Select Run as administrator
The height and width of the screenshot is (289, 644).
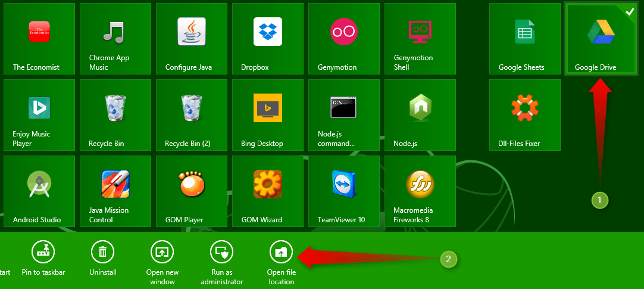click(221, 252)
